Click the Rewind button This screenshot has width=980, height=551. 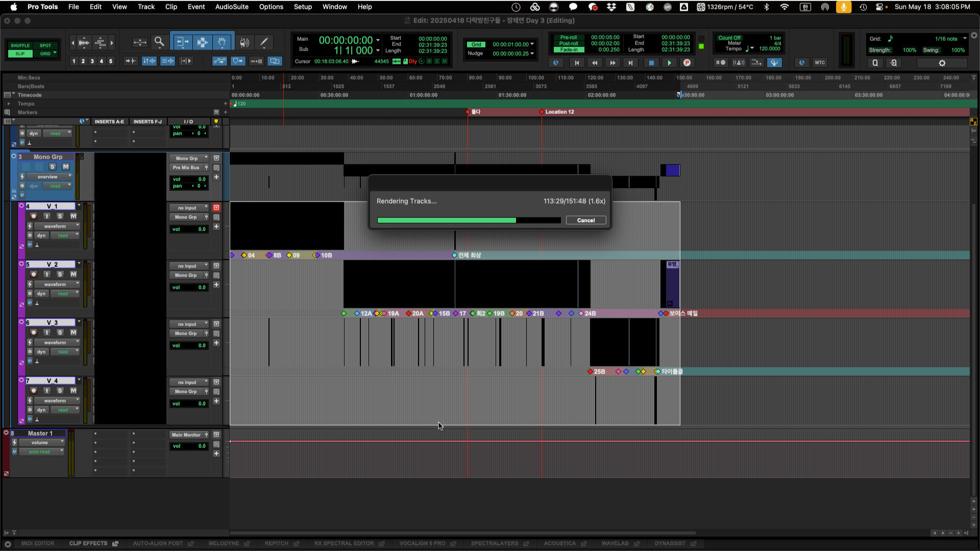point(595,63)
